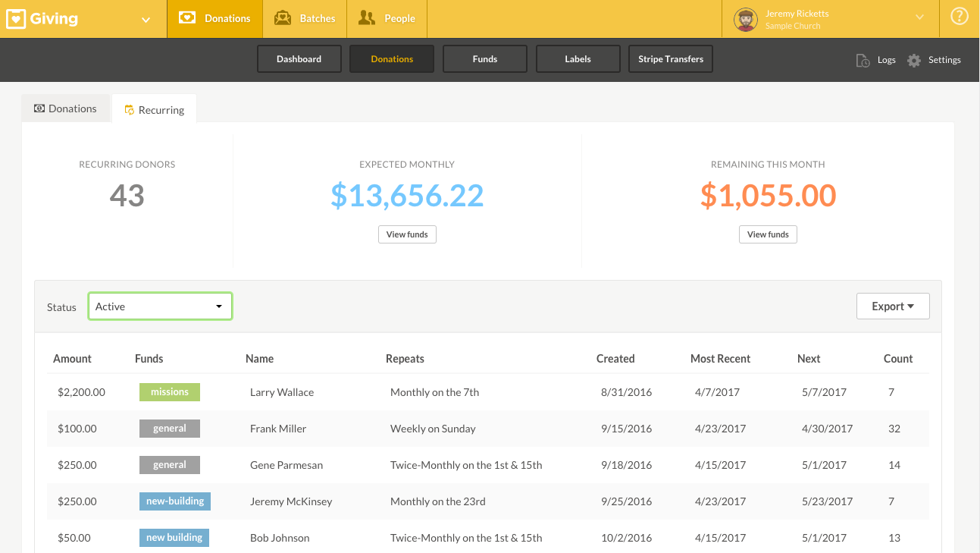Viewport: 980px width, 553px height.
Task: Click the Giving heart logo icon
Action: 15,19
